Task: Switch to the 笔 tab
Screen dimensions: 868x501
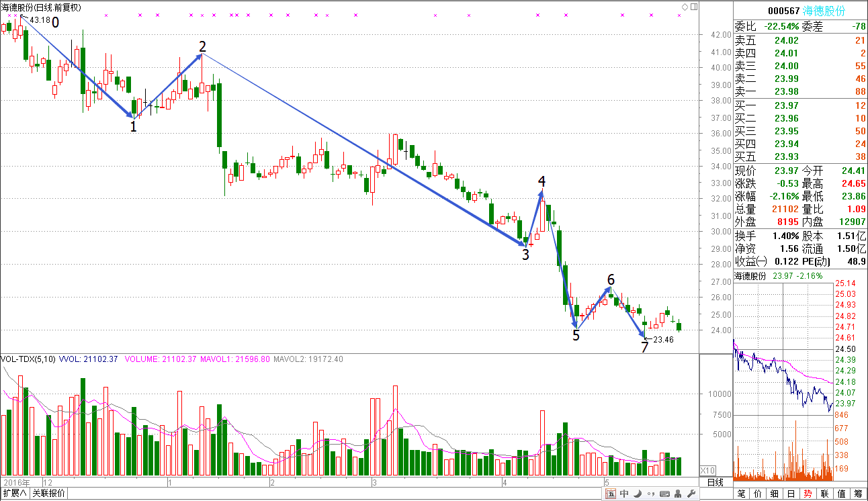Action: 742,494
